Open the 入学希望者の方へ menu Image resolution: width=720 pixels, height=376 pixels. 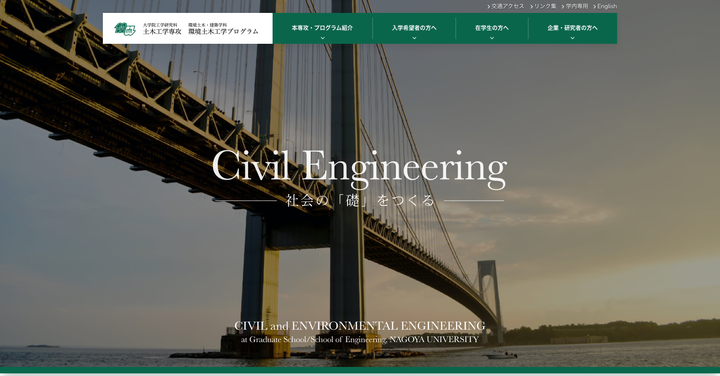[414, 28]
